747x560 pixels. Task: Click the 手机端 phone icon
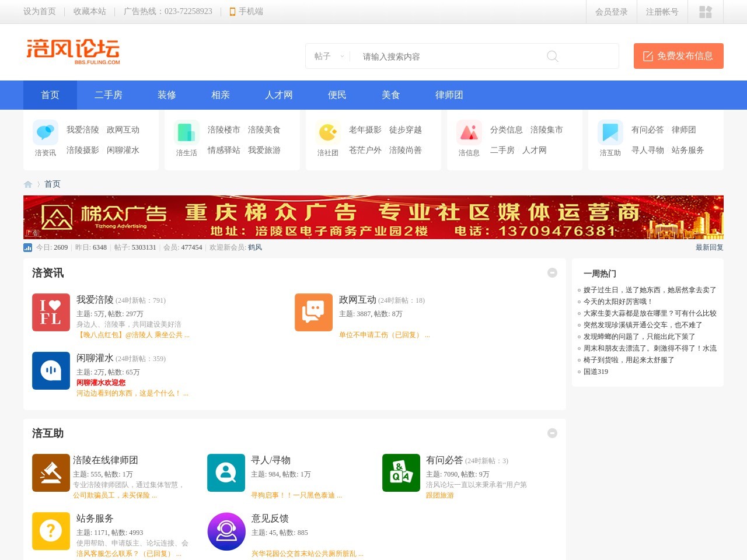(x=232, y=11)
